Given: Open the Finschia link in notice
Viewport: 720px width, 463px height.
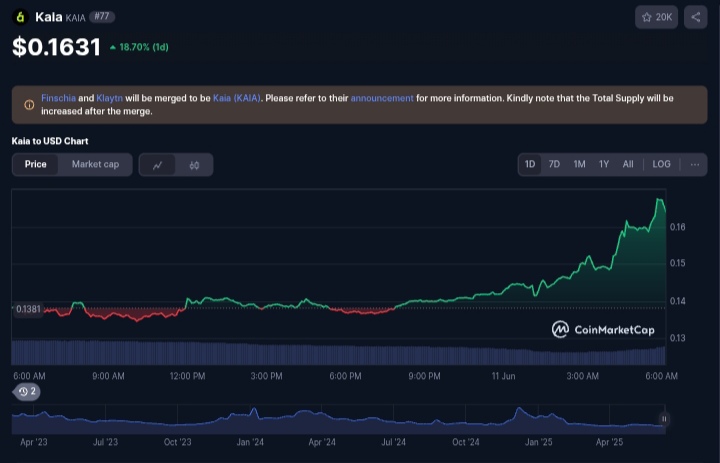Looking at the screenshot, I should [x=58, y=98].
